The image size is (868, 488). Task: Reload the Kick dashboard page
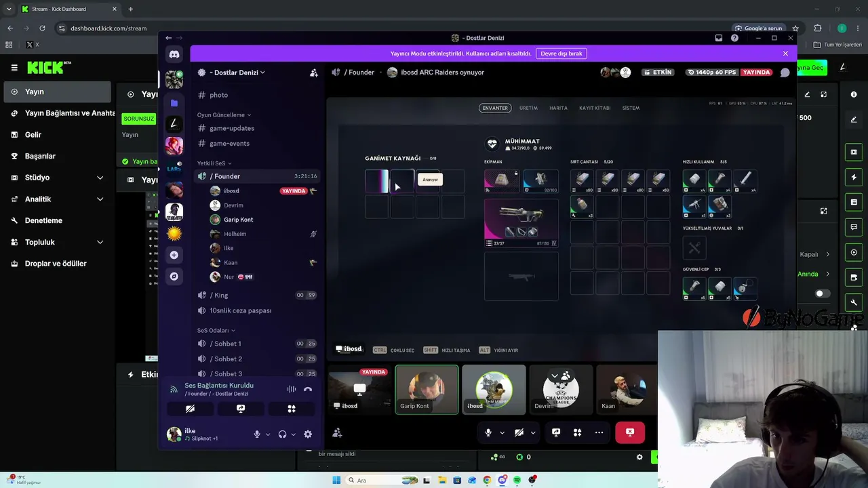(42, 28)
